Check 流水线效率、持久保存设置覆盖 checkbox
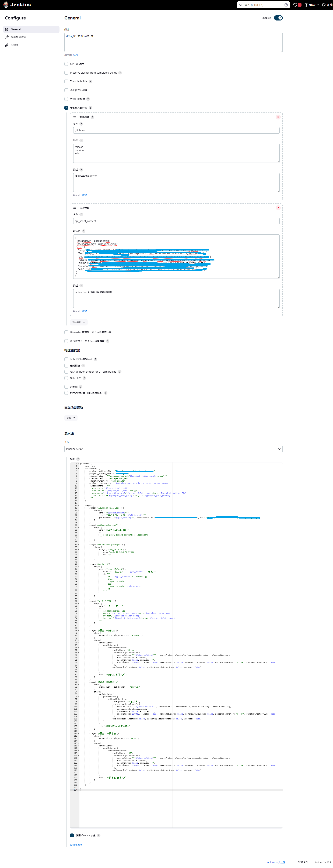Screen dimensions: 333x868 66,341
